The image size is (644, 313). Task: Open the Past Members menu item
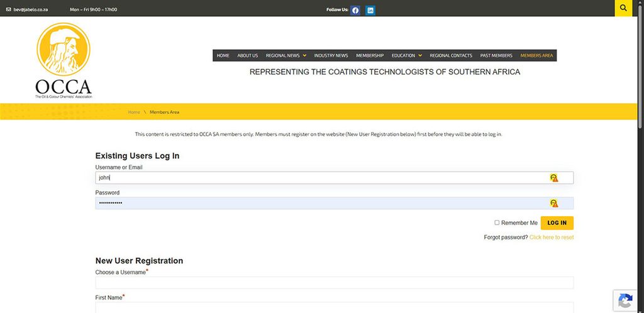coord(496,55)
